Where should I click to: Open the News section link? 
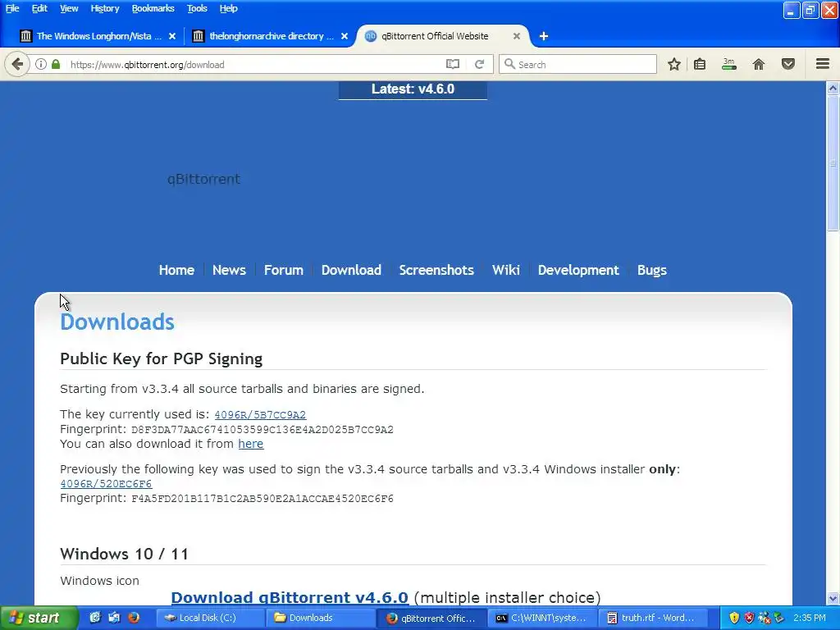[x=229, y=270]
